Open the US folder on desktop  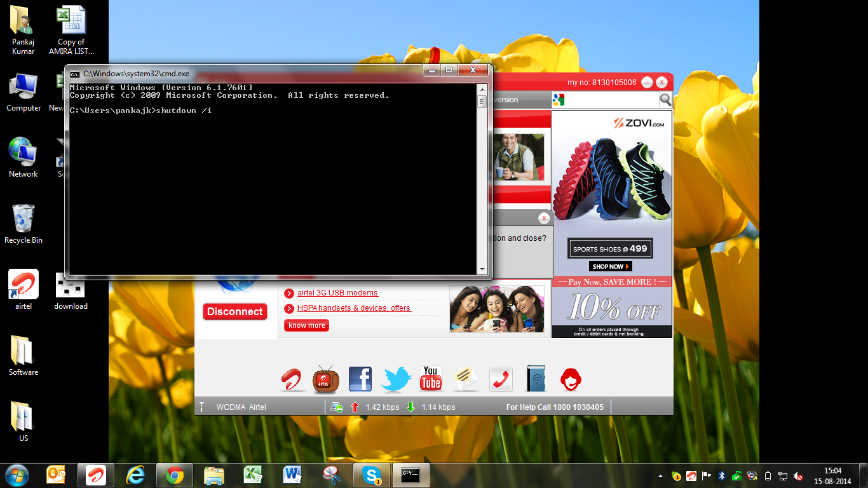pyautogui.click(x=24, y=422)
